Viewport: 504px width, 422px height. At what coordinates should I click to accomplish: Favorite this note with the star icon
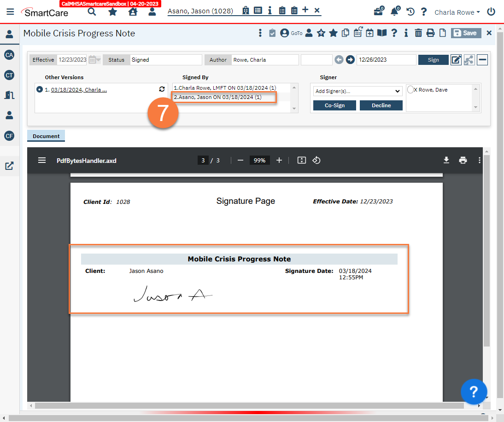pyautogui.click(x=333, y=33)
